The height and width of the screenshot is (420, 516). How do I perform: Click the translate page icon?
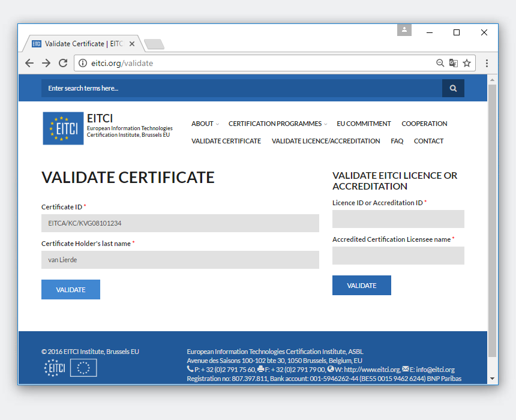pos(454,63)
